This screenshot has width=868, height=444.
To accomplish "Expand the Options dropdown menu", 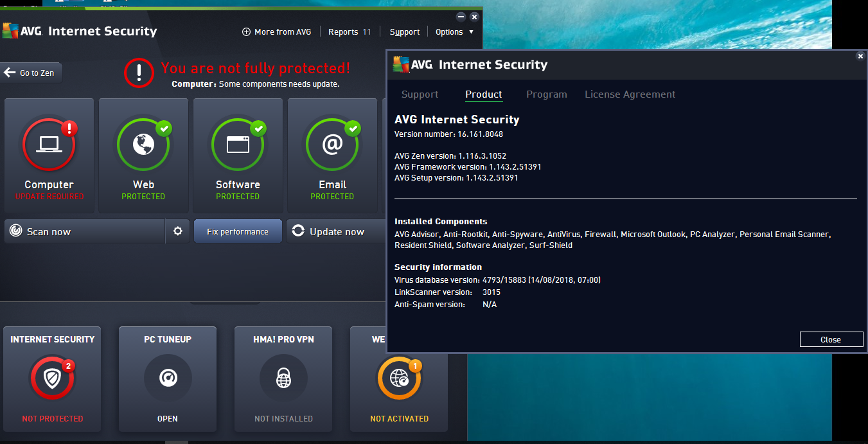I will click(454, 31).
